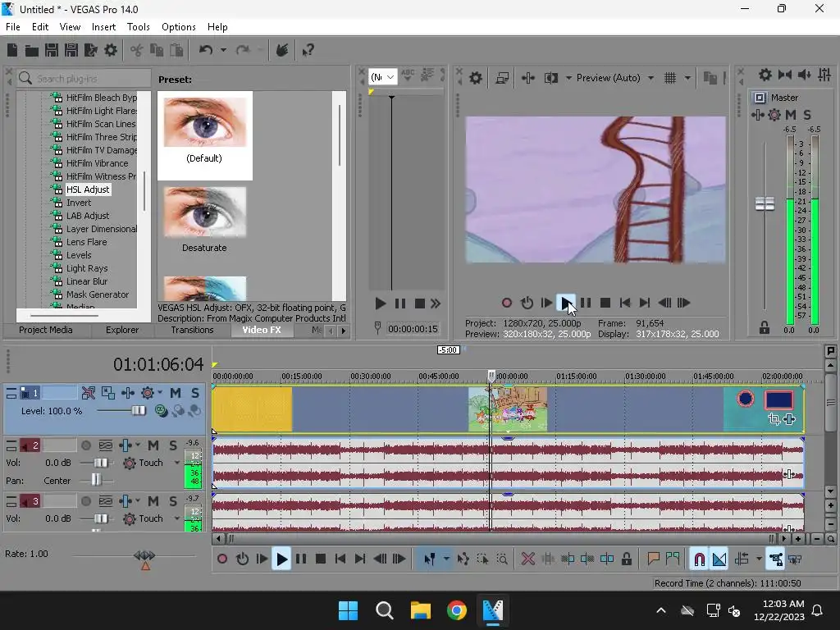Click Loop Playback in preview transport
The image size is (840, 630).
[x=527, y=304]
